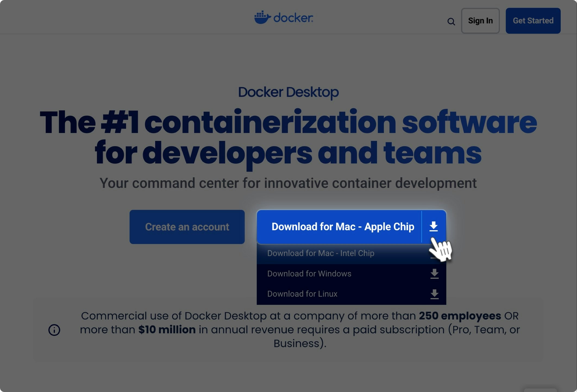Click the Docker Desktop subtitle heading
Screen dimensions: 577x392
pyautogui.click(x=288, y=92)
